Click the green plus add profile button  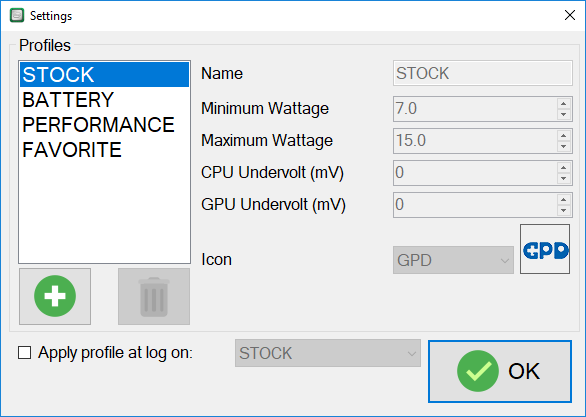[x=55, y=296]
